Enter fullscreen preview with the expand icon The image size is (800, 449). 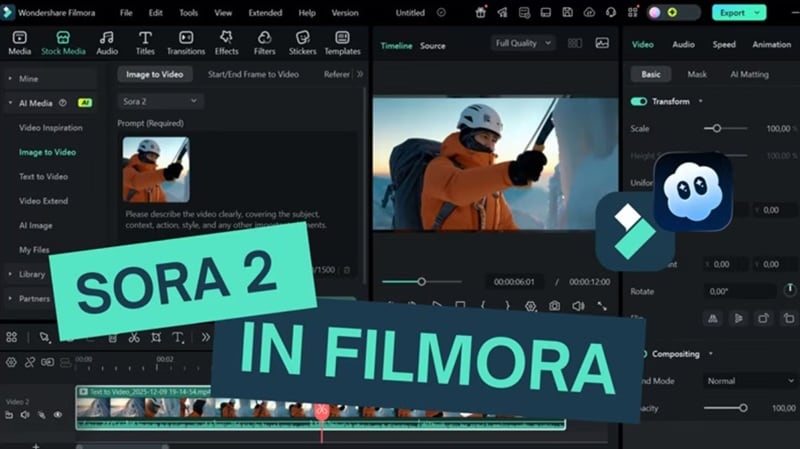(602, 306)
